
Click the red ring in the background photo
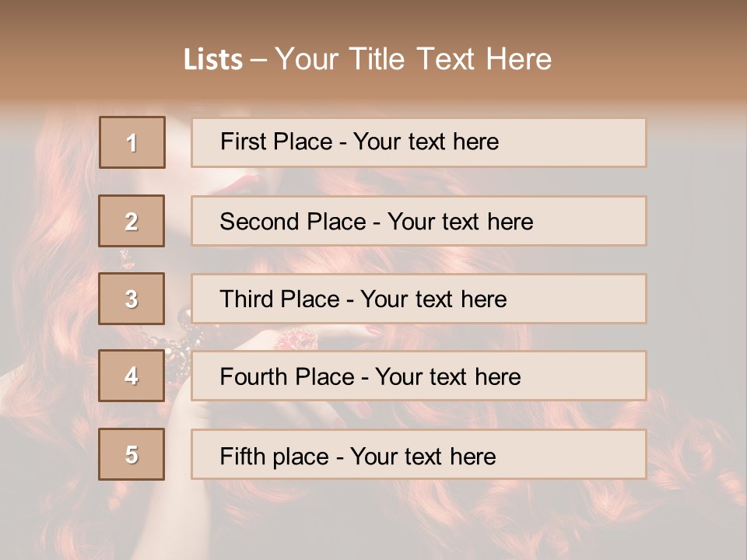tap(296, 338)
